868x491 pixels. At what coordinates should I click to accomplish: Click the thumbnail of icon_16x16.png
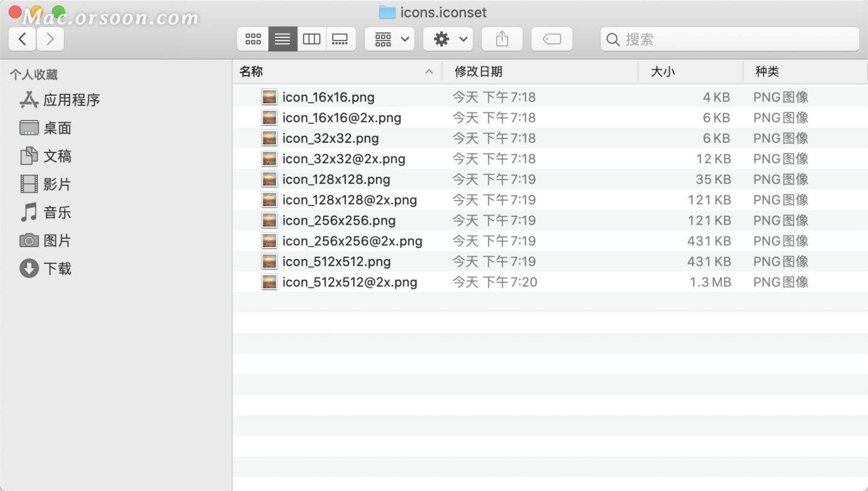[x=269, y=96]
